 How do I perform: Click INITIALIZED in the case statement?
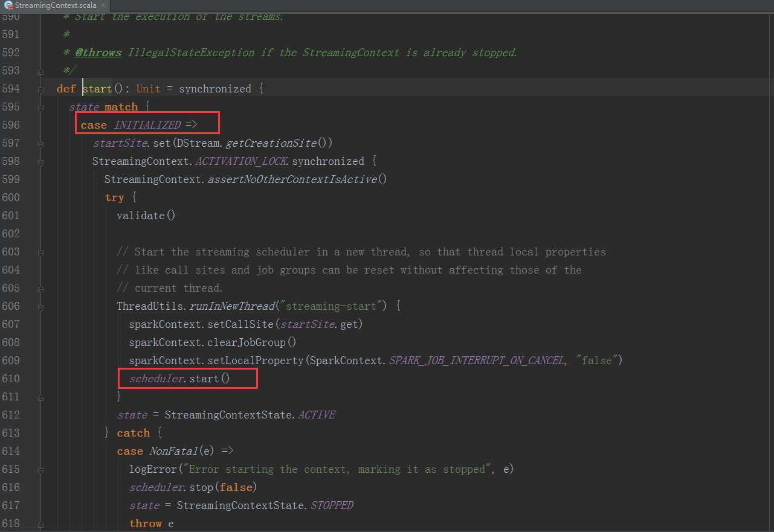[x=147, y=125]
